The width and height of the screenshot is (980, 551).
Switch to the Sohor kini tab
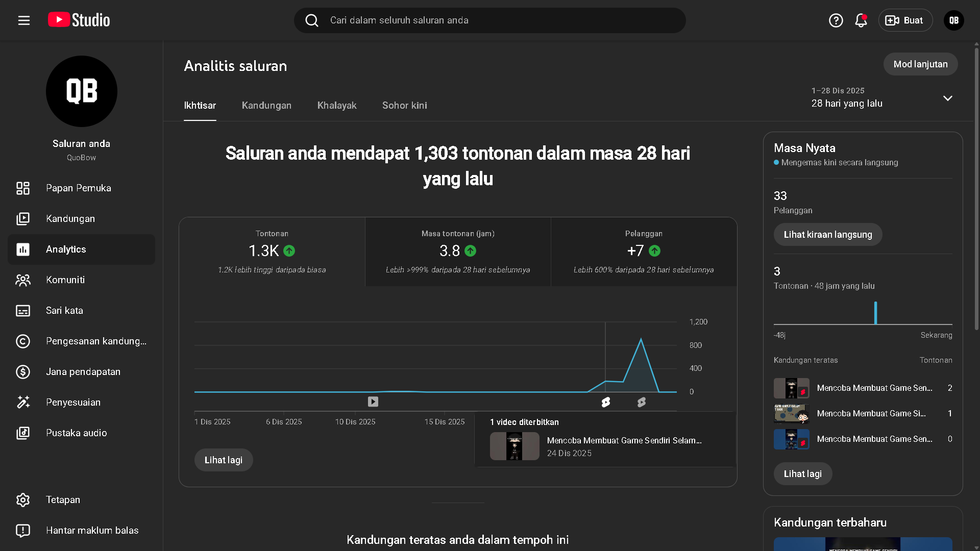404,106
